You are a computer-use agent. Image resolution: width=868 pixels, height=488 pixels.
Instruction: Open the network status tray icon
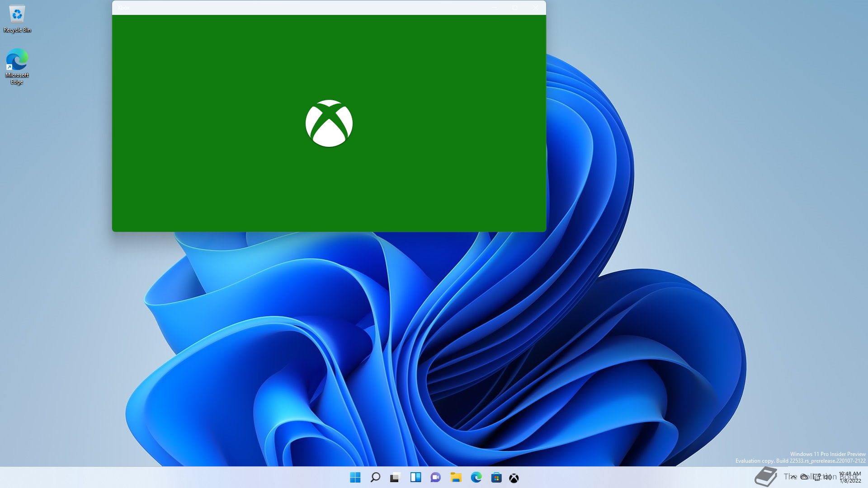click(x=817, y=477)
